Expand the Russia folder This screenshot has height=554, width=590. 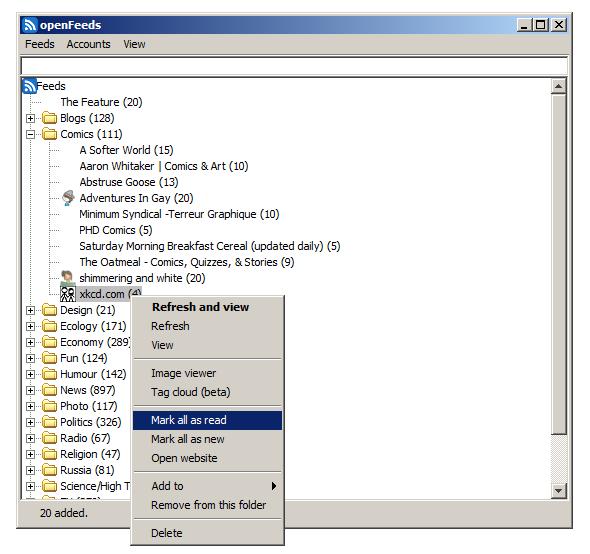30,470
